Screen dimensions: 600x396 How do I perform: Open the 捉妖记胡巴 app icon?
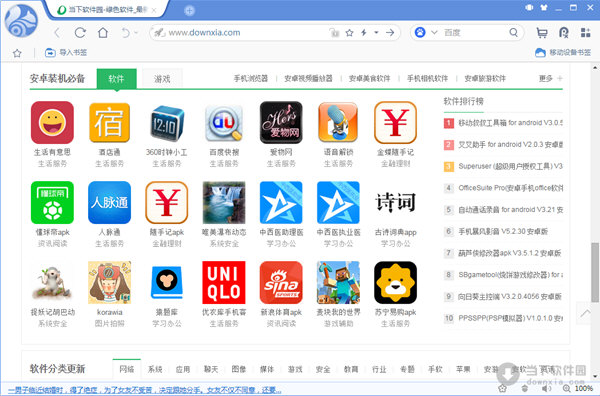(52, 282)
